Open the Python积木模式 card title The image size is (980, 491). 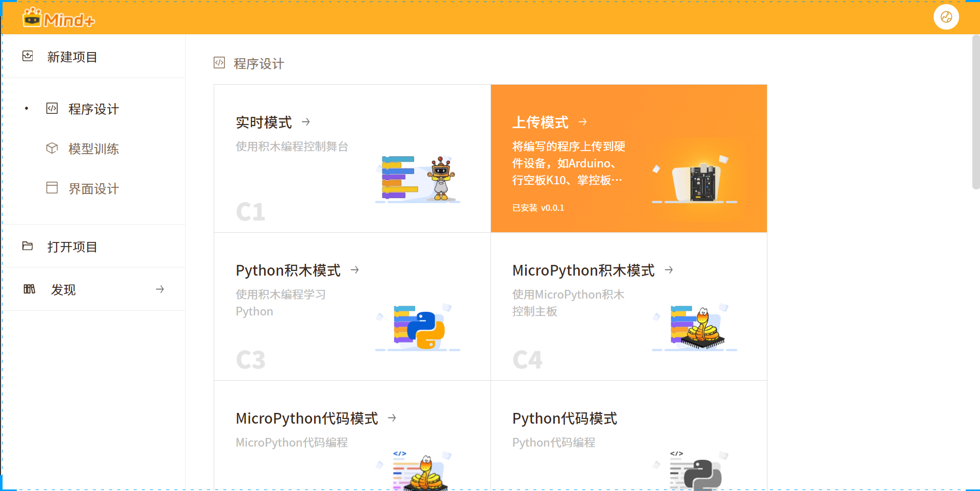pos(288,271)
